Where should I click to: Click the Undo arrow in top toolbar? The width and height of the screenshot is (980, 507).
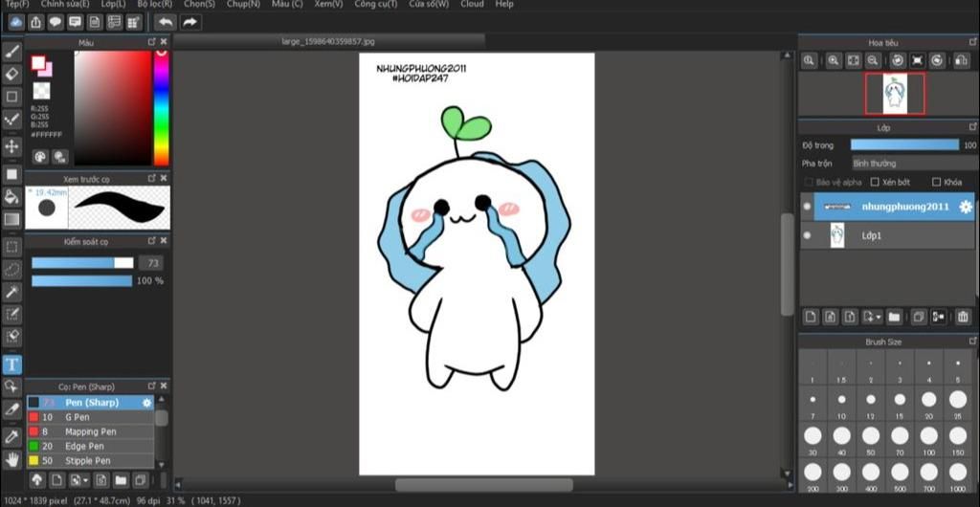coord(165,22)
